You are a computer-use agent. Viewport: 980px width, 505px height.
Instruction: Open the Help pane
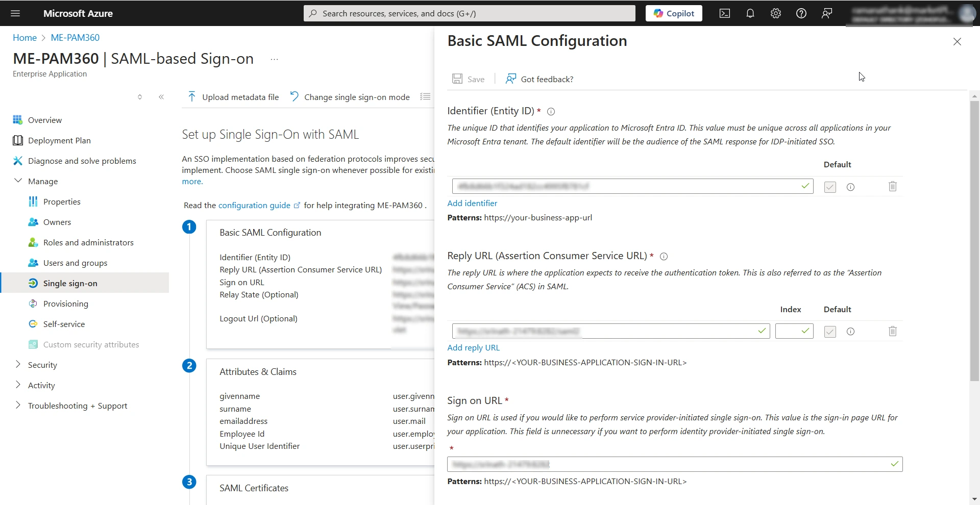coord(801,13)
